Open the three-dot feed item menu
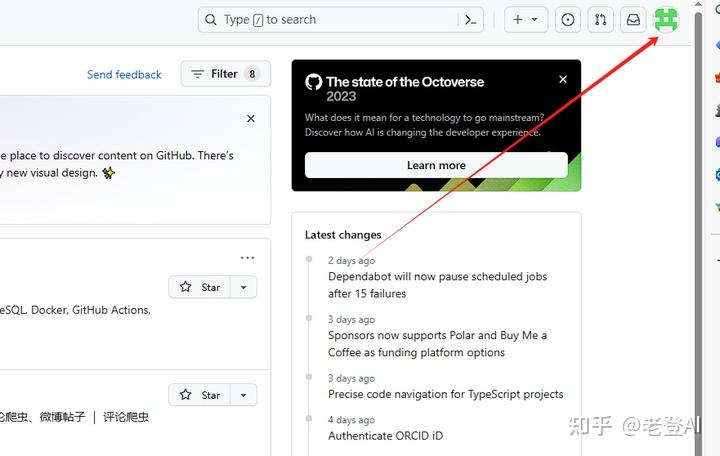The width and height of the screenshot is (720, 456). (248, 258)
